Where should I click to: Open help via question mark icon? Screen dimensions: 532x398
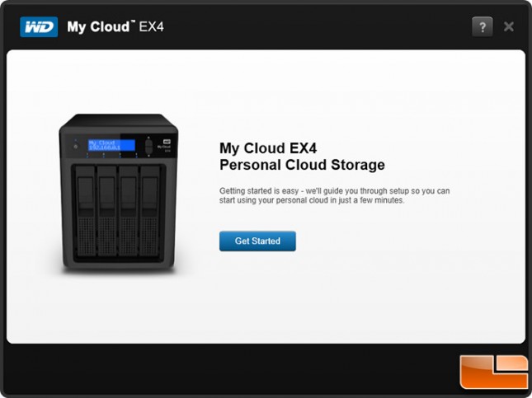click(483, 27)
